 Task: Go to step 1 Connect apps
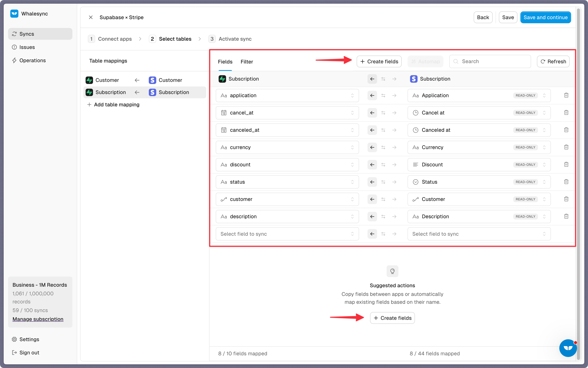pyautogui.click(x=110, y=39)
